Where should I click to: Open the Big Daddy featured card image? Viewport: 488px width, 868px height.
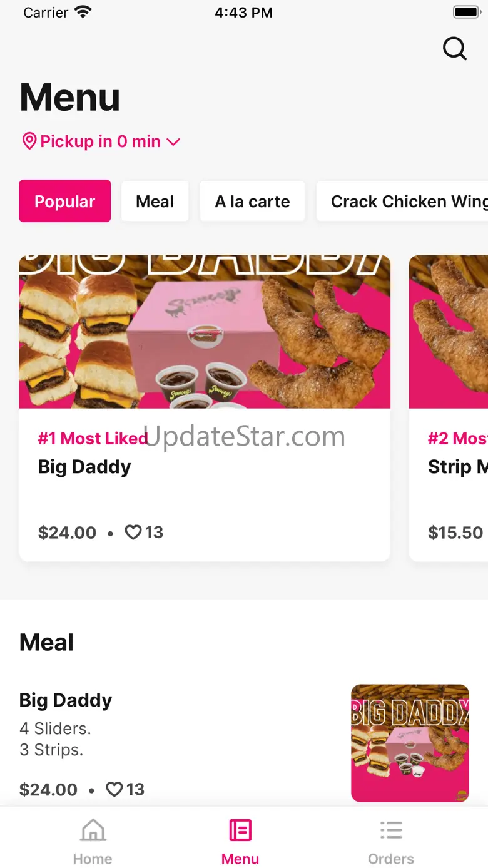(x=205, y=332)
